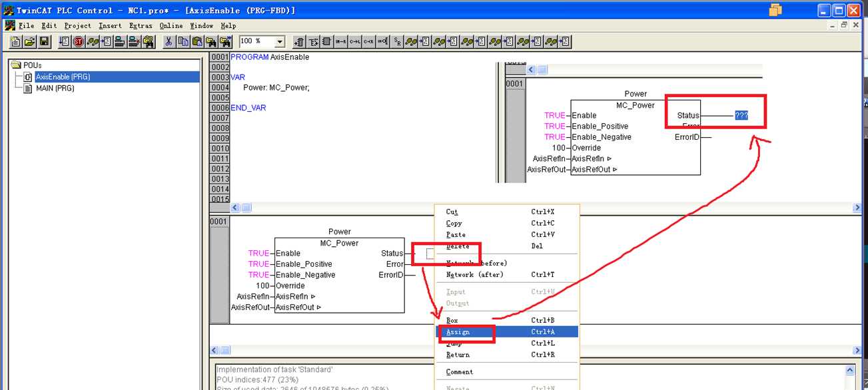Click the Find next binoculars icon

coord(225,42)
